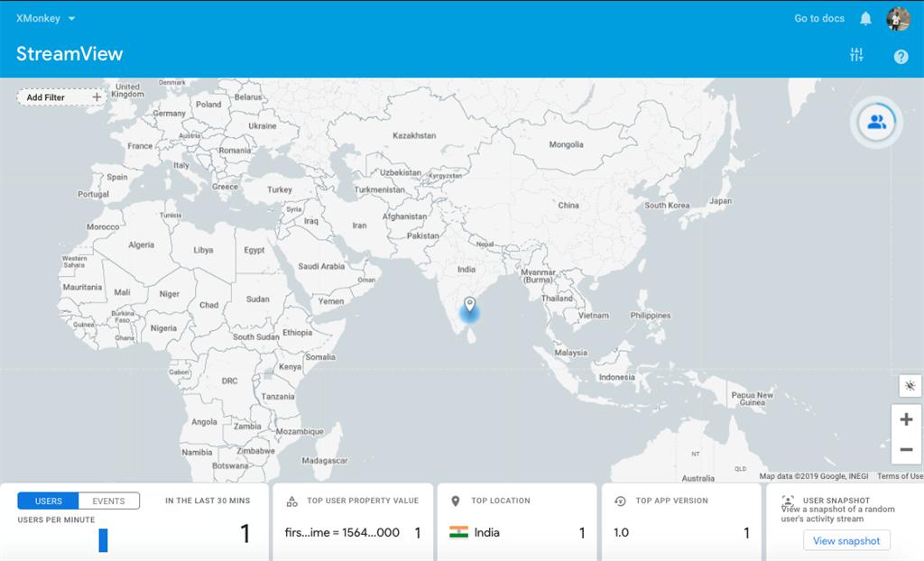Switch the view to USERS

click(48, 501)
